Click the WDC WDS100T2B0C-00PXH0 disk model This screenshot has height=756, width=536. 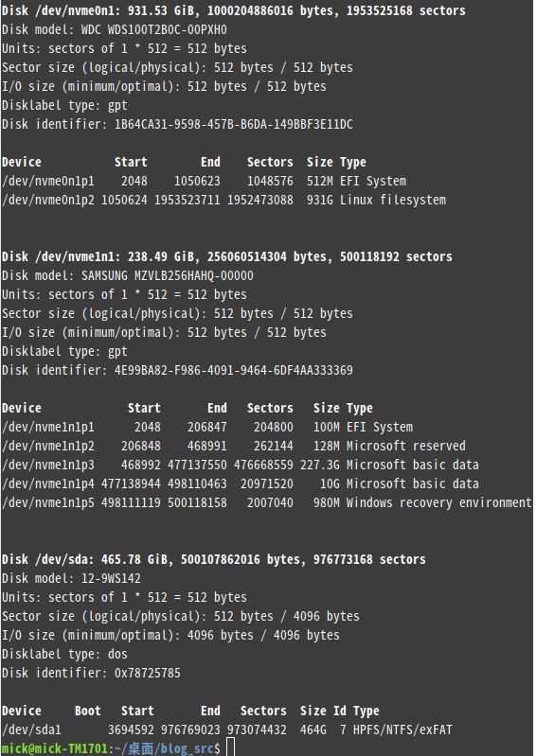[x=154, y=30]
